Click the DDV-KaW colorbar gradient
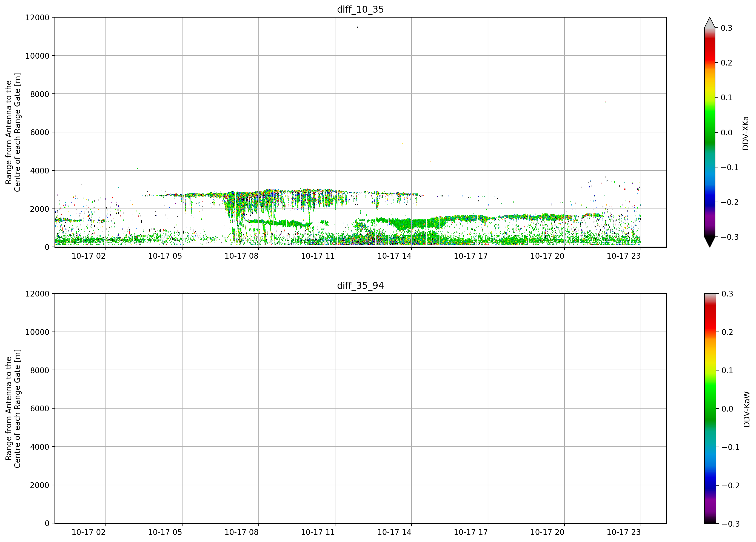 point(710,409)
